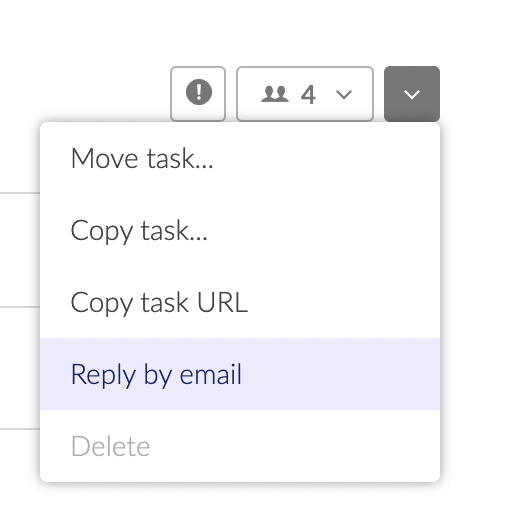Expand the assignees dropdown showing 4
Viewport: 514px width, 510px height.
pyautogui.click(x=305, y=94)
